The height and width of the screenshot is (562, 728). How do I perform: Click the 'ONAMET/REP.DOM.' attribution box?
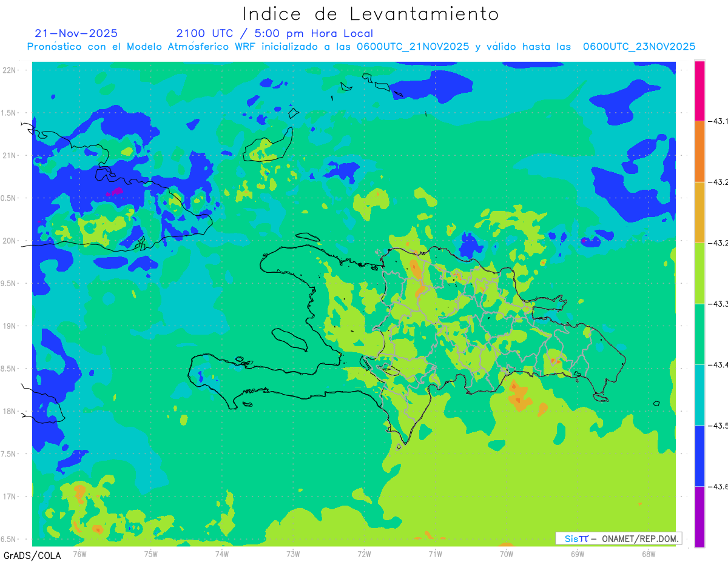pyautogui.click(x=618, y=538)
